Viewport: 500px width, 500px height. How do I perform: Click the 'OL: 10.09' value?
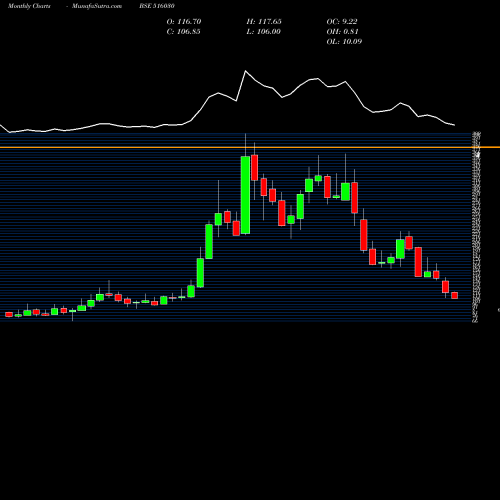[344, 42]
